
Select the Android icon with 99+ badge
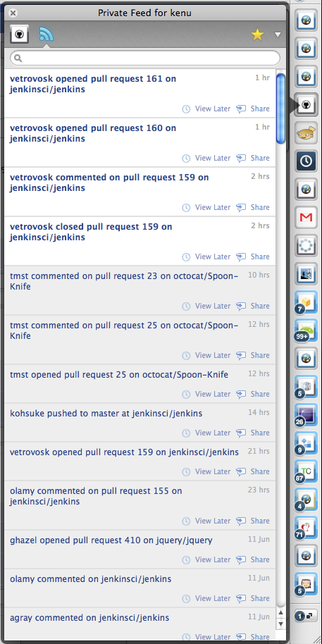point(305,330)
